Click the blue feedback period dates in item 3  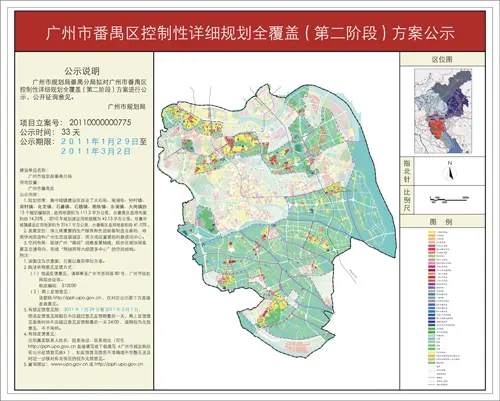100,310
